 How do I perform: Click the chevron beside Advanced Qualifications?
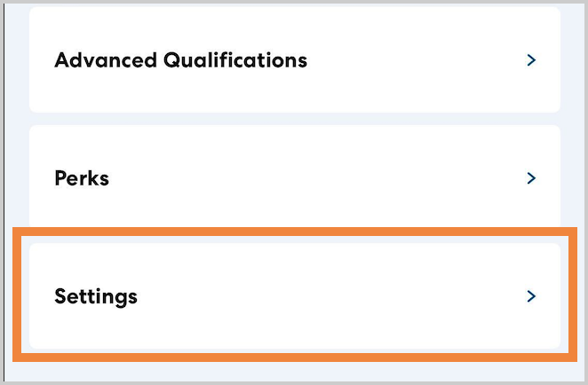click(531, 60)
